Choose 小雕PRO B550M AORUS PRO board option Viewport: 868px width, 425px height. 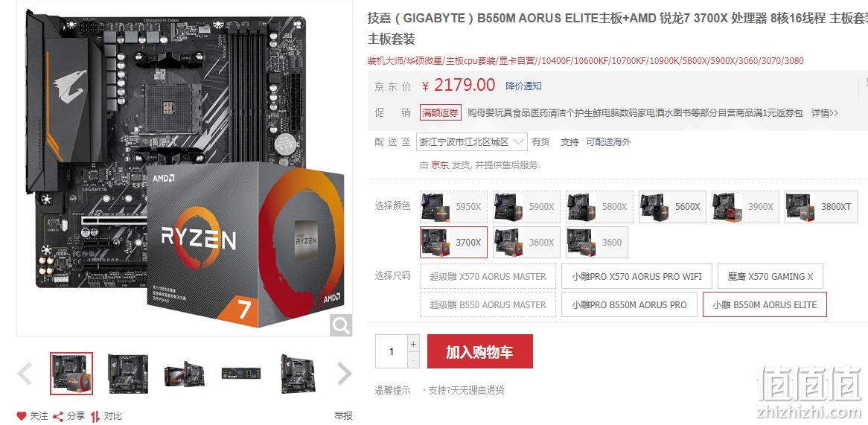tap(629, 305)
